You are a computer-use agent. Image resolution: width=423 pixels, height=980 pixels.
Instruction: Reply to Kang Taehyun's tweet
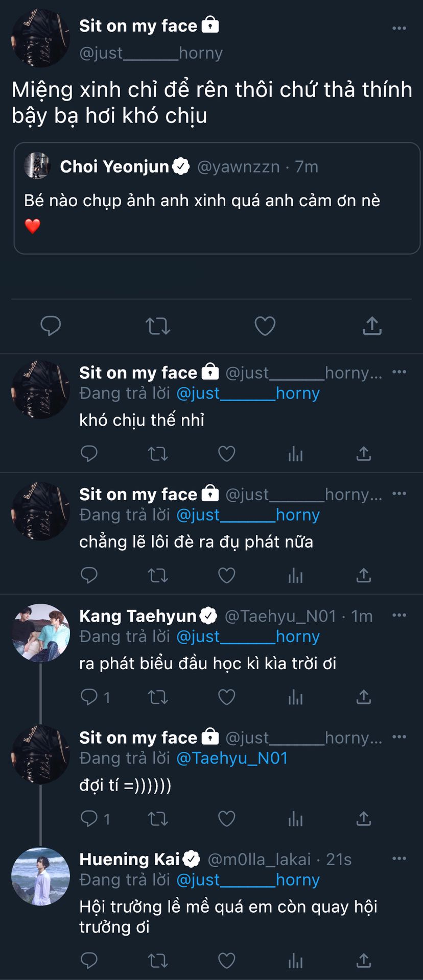[x=89, y=697]
